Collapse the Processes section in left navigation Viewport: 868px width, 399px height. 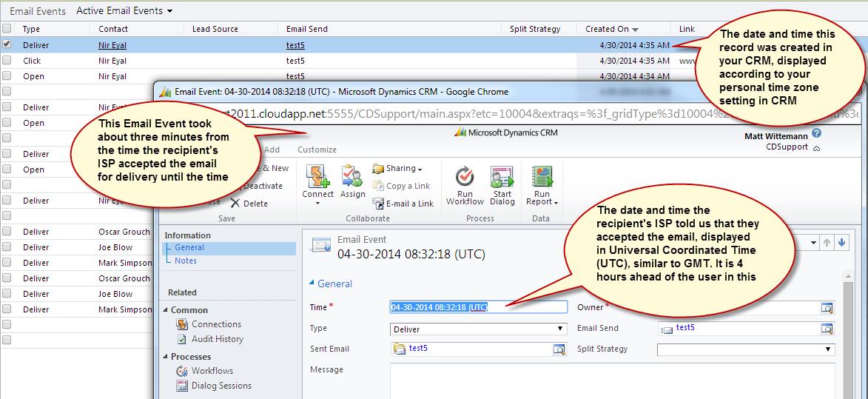(166, 357)
